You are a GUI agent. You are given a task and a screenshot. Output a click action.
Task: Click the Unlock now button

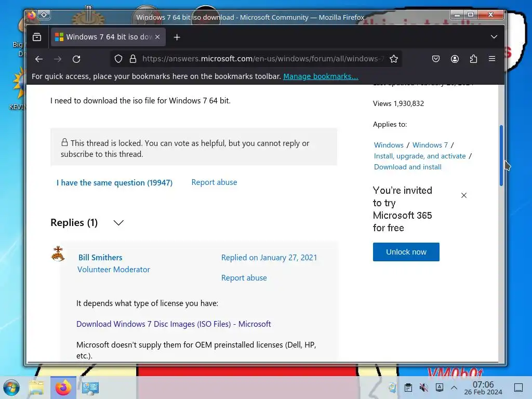[x=406, y=252]
